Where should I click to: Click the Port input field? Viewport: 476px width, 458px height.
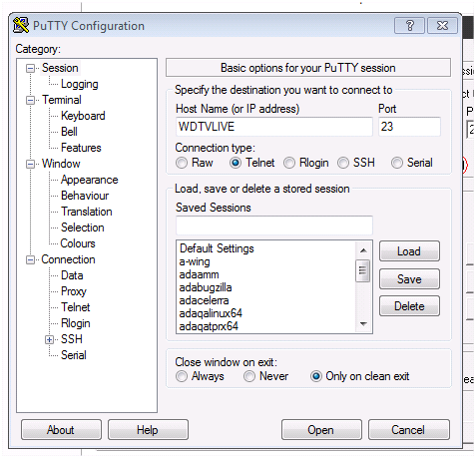(x=409, y=127)
